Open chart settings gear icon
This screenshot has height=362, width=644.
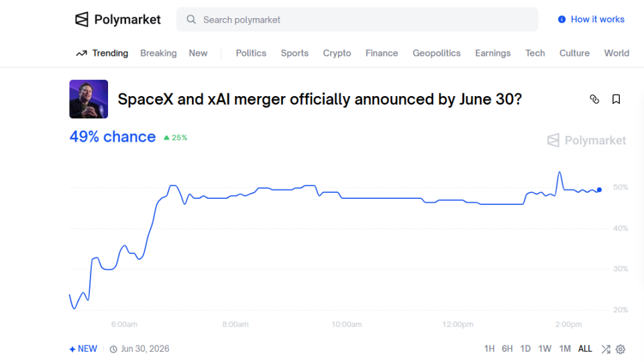[621, 349]
